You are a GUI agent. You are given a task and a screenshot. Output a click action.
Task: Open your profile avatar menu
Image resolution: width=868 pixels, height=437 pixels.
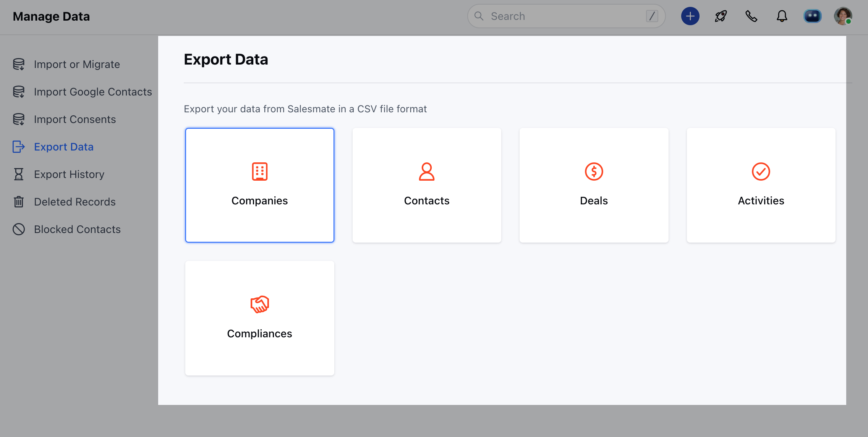coord(842,16)
